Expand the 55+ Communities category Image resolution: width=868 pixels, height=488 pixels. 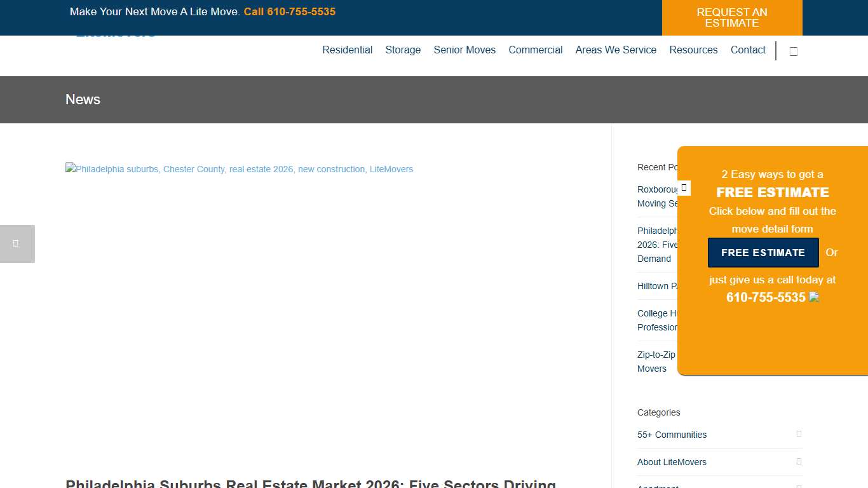(799, 434)
